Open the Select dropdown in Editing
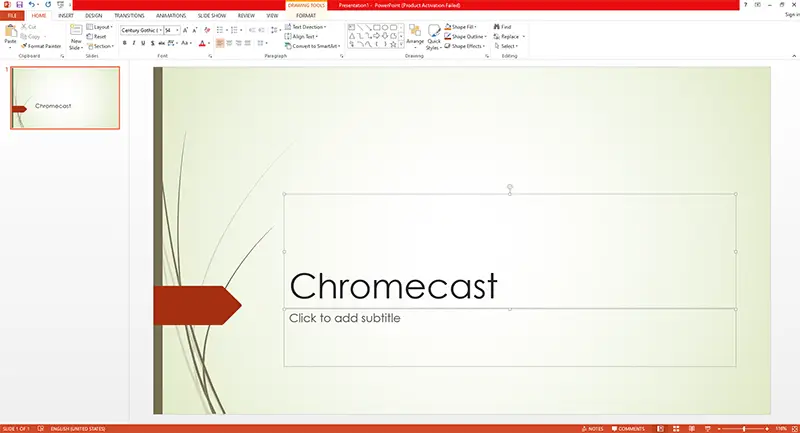The image size is (800, 433). pos(506,46)
